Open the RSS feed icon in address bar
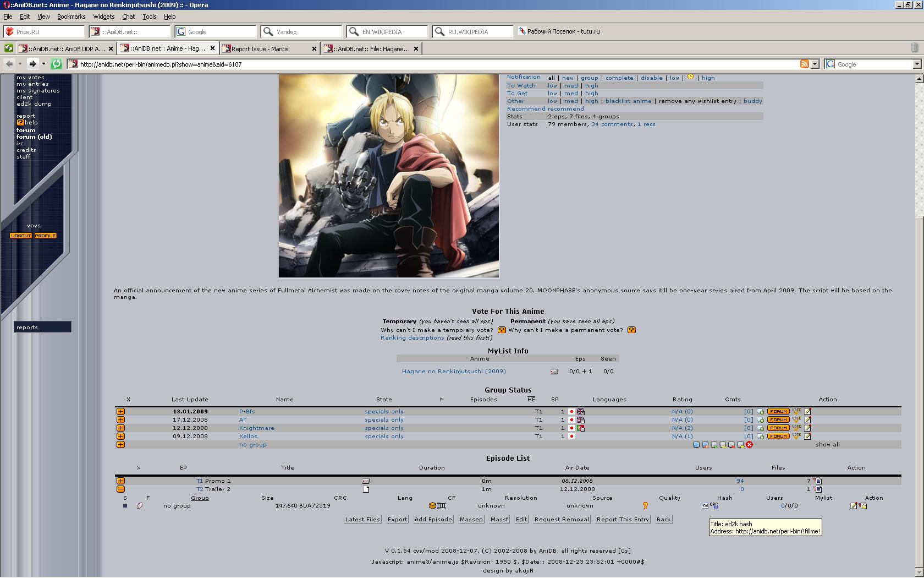This screenshot has height=578, width=924. [804, 64]
